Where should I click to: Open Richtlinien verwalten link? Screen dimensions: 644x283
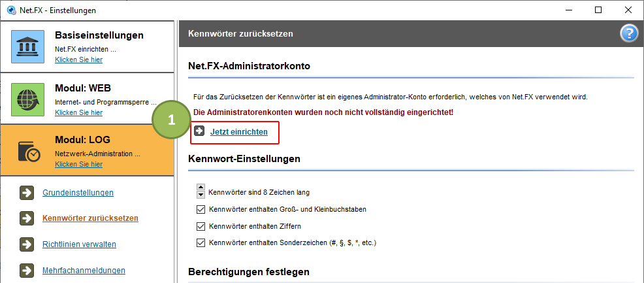pyautogui.click(x=79, y=244)
